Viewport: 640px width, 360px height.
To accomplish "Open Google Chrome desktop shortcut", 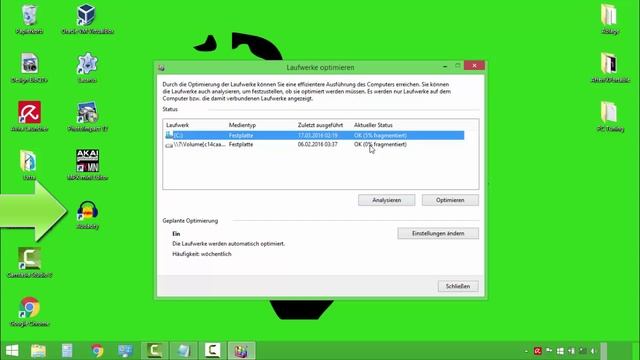I will pyautogui.click(x=29, y=311).
